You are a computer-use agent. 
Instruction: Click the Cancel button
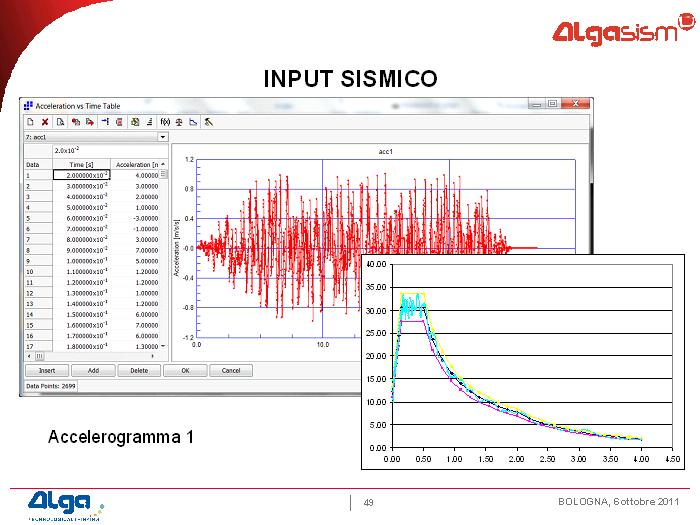(x=231, y=370)
